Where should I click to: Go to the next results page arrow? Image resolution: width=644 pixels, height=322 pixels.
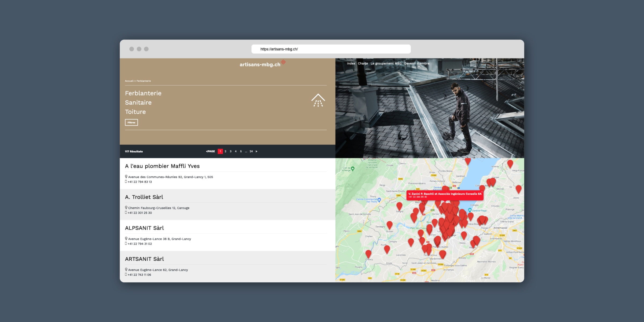tap(257, 151)
